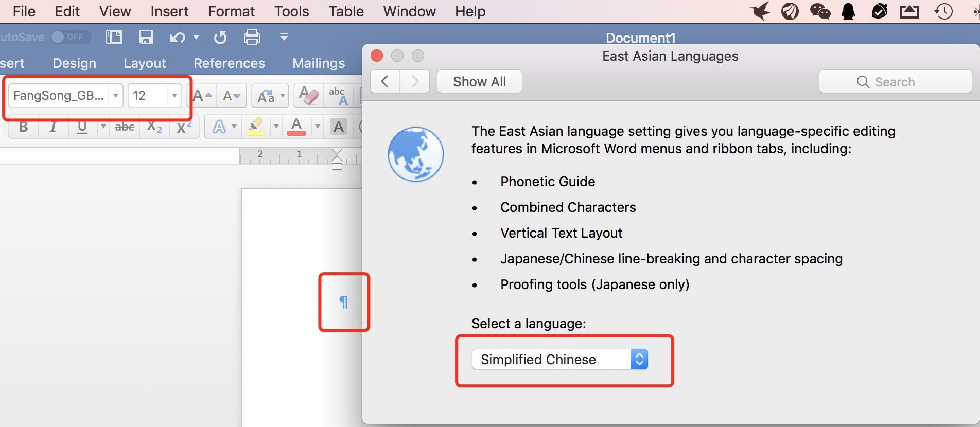The height and width of the screenshot is (427, 980).
Task: Click the Print icon
Action: [x=252, y=37]
